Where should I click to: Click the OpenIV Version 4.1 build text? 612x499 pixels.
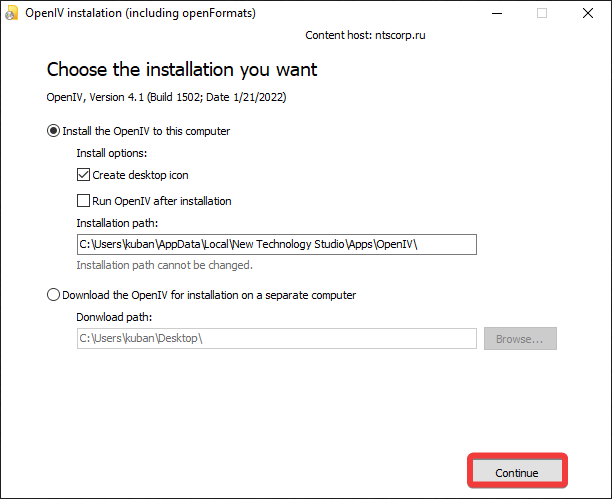coord(166,97)
